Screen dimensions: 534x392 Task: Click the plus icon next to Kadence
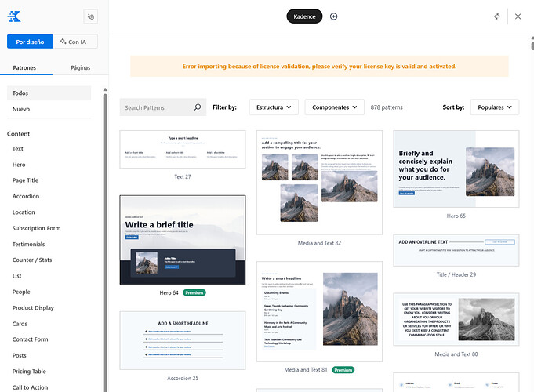334,16
